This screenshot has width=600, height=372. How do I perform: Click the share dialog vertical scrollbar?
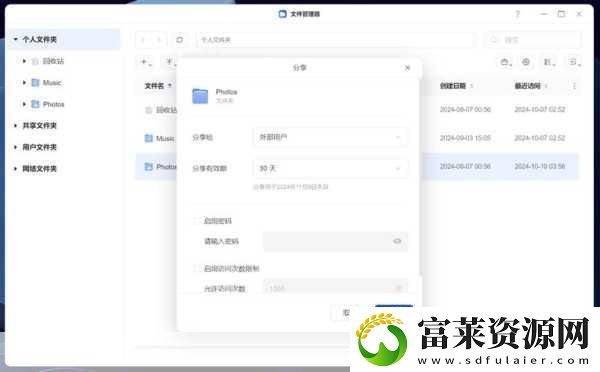pyautogui.click(x=420, y=176)
